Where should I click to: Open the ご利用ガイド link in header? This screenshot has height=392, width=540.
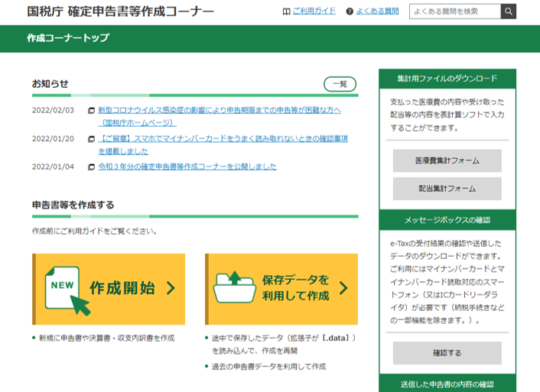(314, 11)
